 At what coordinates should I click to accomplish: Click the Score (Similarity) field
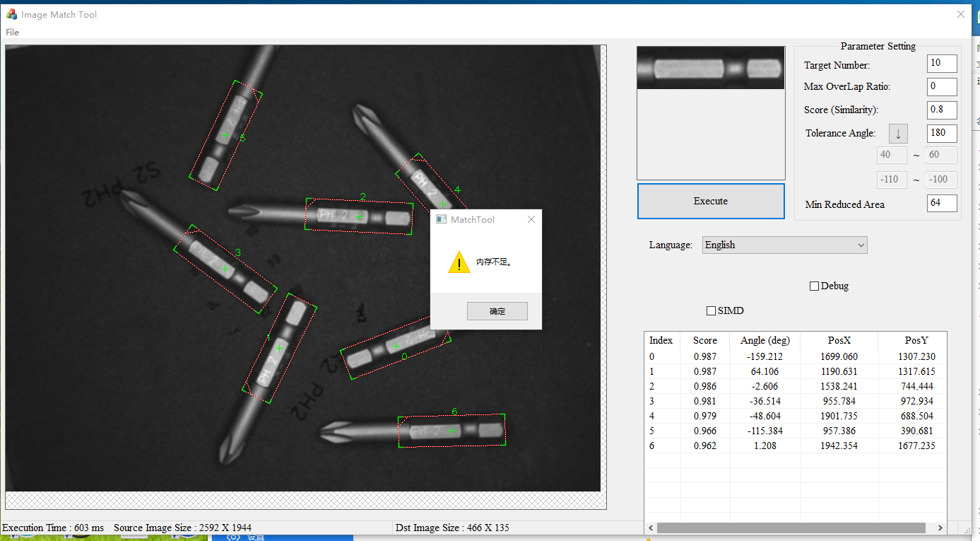point(942,110)
